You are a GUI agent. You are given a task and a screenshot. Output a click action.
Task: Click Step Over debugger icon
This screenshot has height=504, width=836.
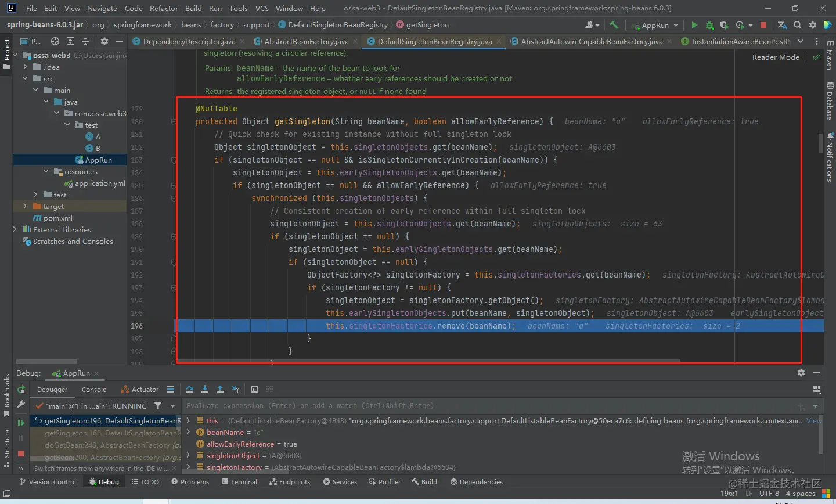(x=190, y=389)
